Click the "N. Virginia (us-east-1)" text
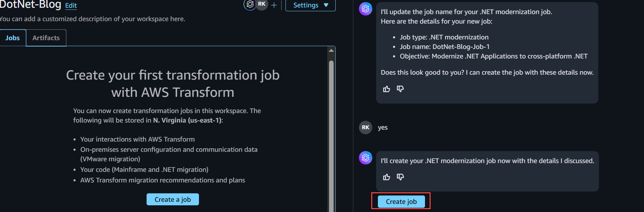The width and height of the screenshot is (644, 212). [187, 120]
